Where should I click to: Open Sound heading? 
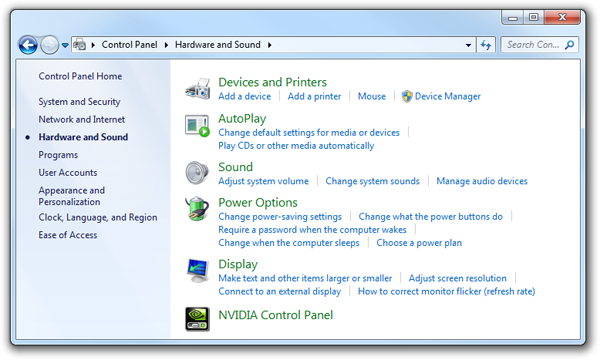click(x=235, y=167)
